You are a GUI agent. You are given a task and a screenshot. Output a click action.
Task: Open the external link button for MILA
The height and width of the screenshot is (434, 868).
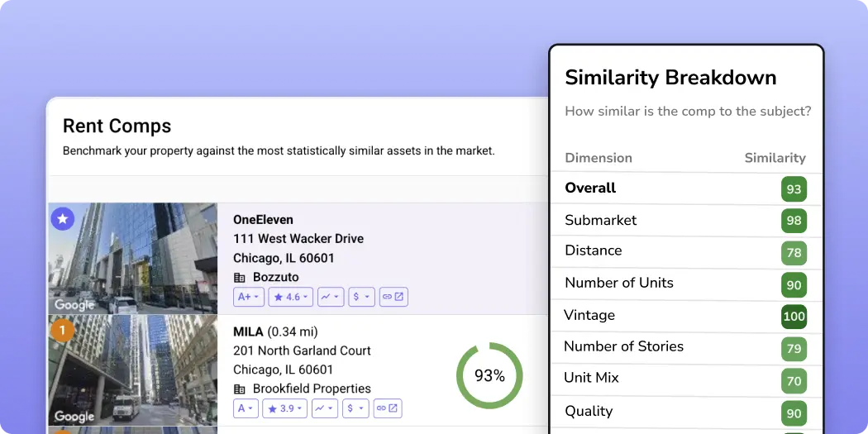coord(388,408)
